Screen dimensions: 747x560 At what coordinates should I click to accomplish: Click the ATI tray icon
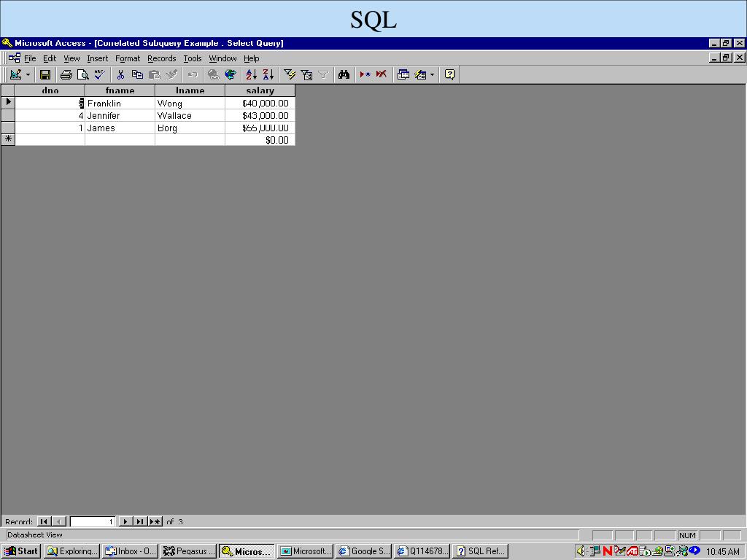tap(632, 551)
